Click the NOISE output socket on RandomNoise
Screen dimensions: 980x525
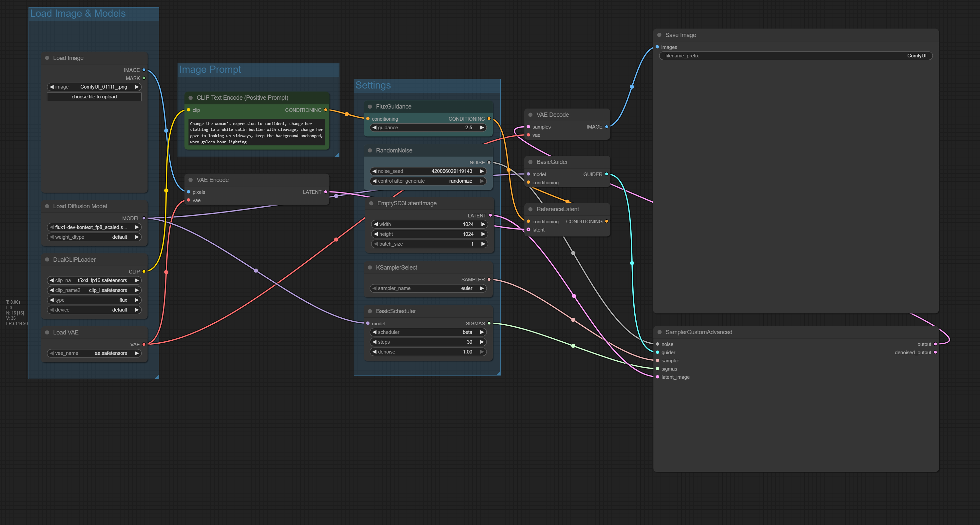click(489, 162)
